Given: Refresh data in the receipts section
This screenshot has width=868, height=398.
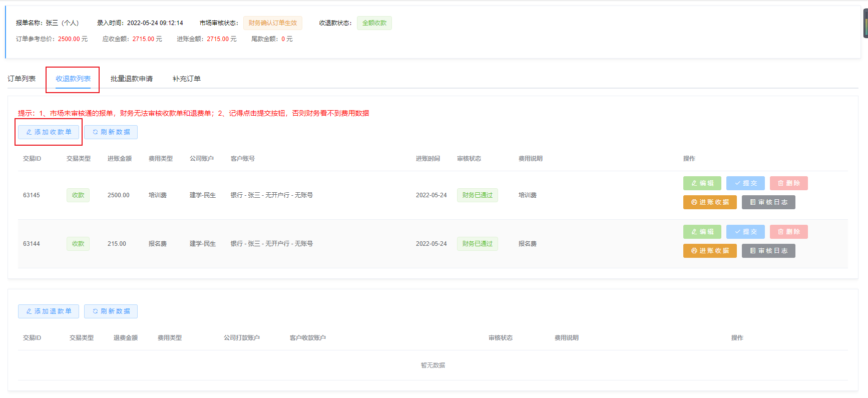Looking at the screenshot, I should point(111,132).
